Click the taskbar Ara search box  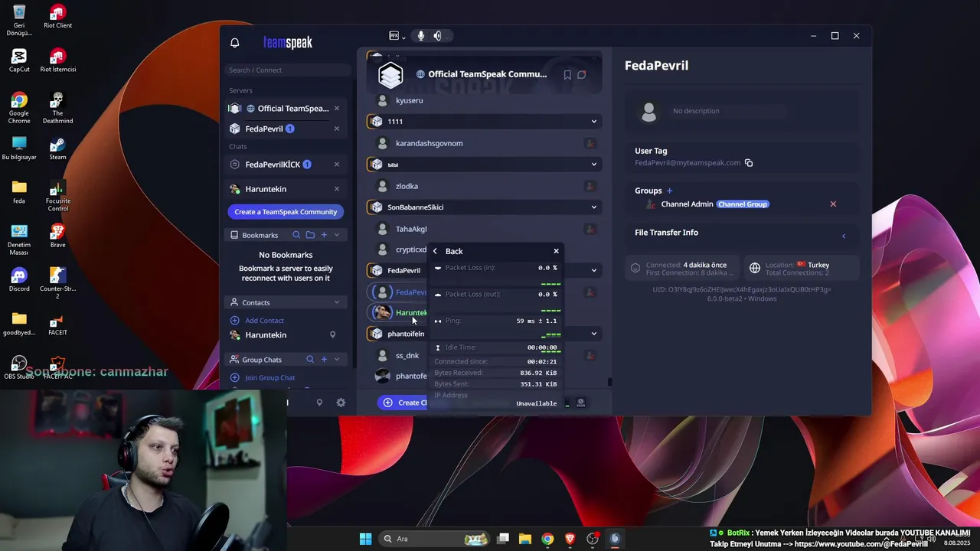(435, 539)
